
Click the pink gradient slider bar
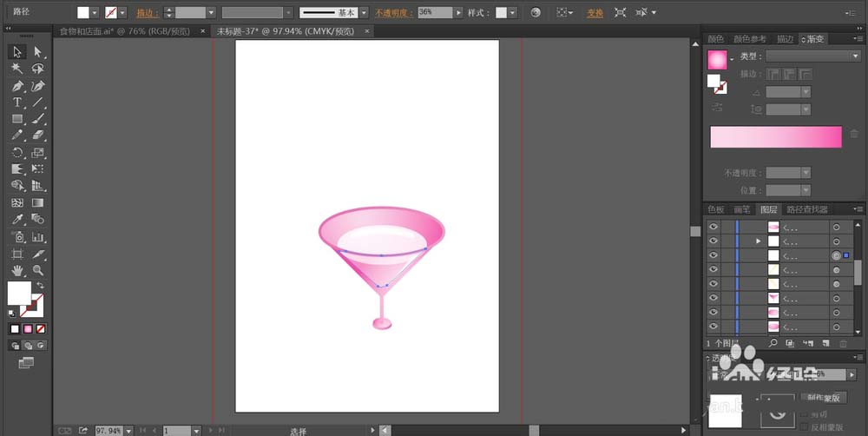pyautogui.click(x=775, y=137)
